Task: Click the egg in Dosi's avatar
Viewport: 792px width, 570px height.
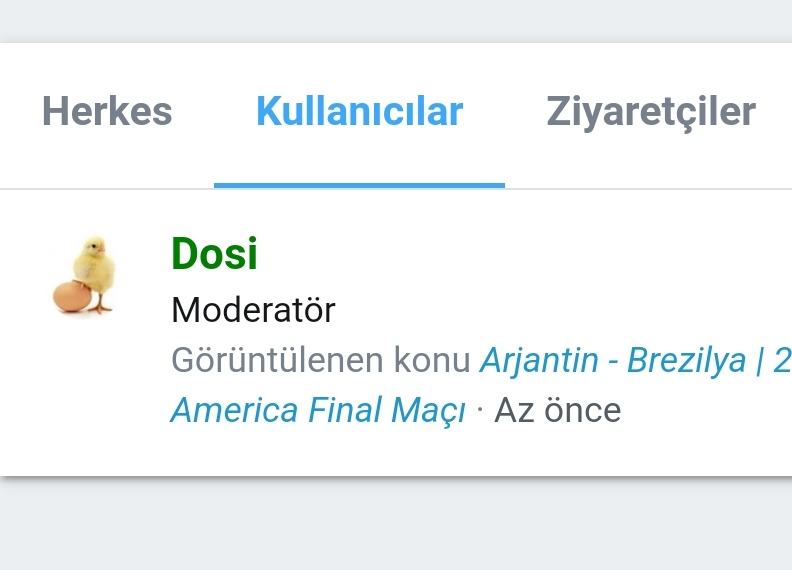Action: coord(71,296)
